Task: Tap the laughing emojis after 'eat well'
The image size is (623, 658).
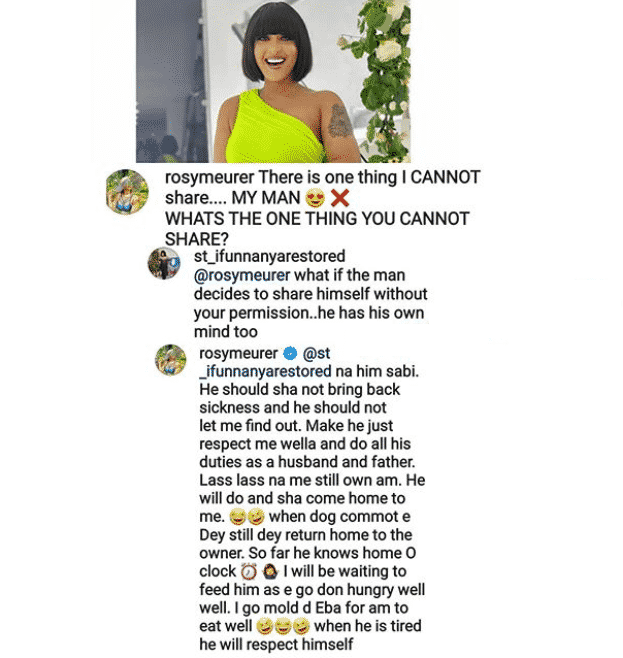Action: (283, 626)
